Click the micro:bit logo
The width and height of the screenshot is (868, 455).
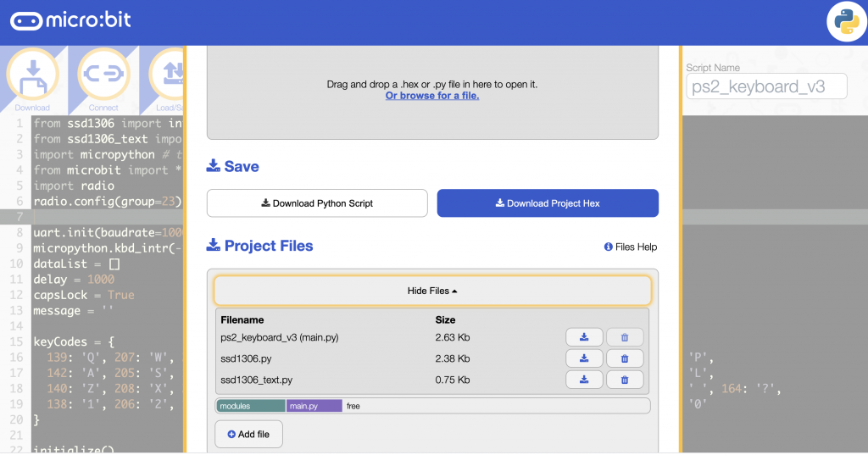[71, 20]
